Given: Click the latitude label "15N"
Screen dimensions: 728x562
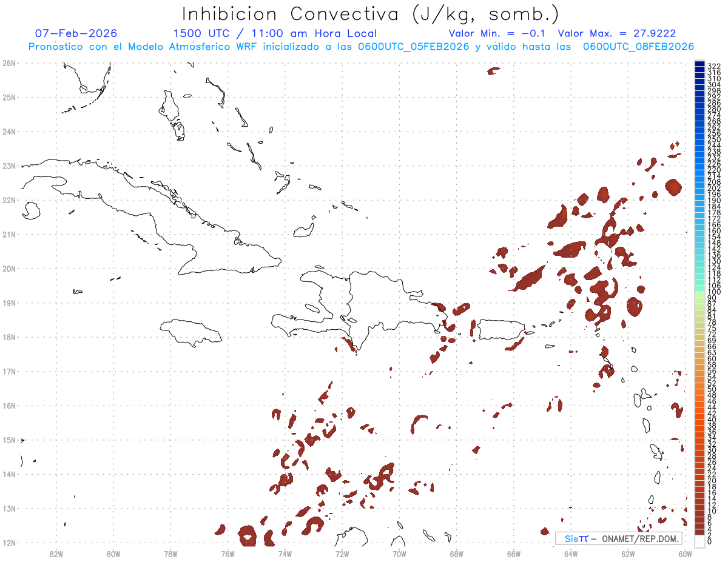Looking at the screenshot, I should [x=8, y=440].
